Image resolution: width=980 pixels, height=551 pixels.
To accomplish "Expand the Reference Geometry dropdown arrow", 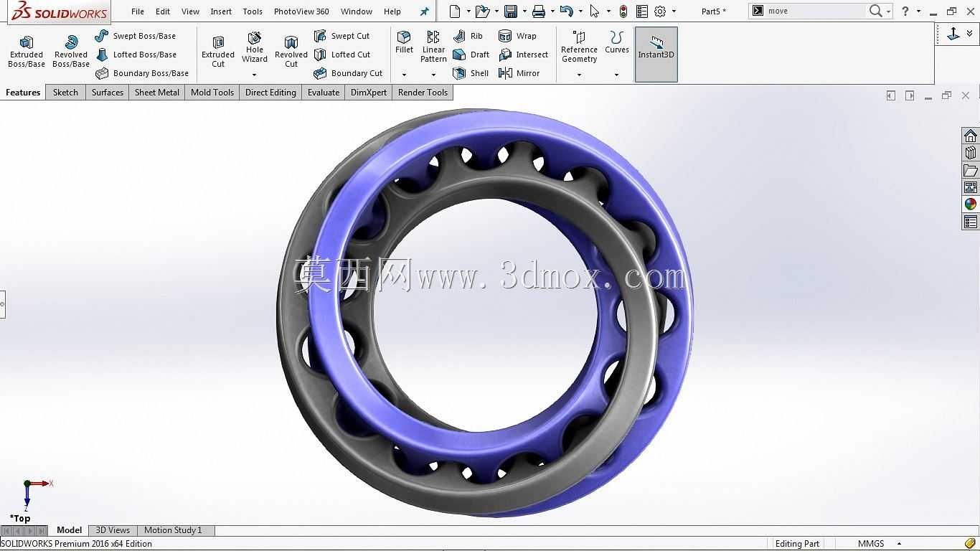I will pos(579,75).
